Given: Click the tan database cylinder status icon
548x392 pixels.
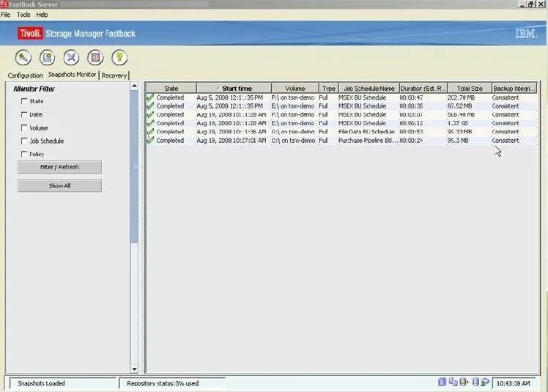Looking at the screenshot, I should point(464,382).
